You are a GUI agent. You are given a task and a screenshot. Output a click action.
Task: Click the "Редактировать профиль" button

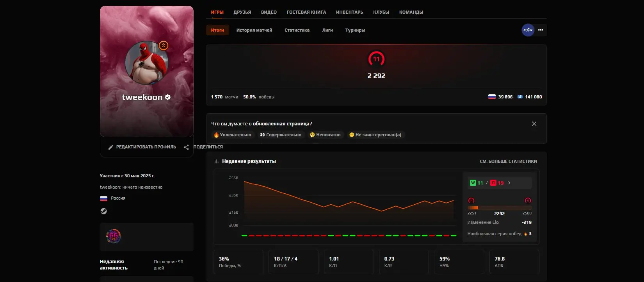point(146,147)
